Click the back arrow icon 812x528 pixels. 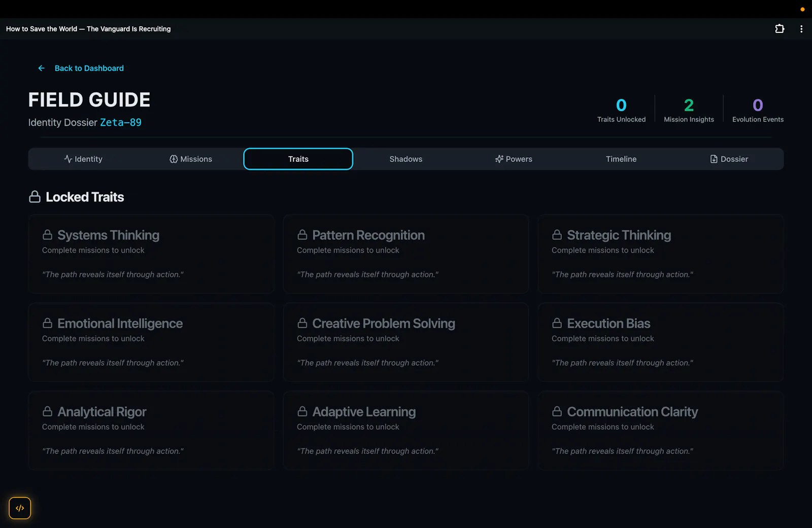42,68
